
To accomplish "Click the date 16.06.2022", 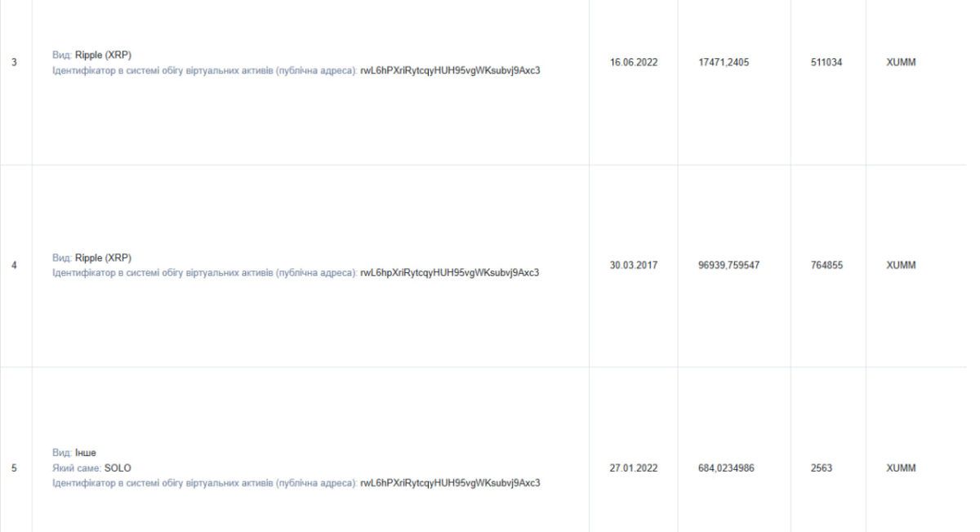I will pos(633,63).
